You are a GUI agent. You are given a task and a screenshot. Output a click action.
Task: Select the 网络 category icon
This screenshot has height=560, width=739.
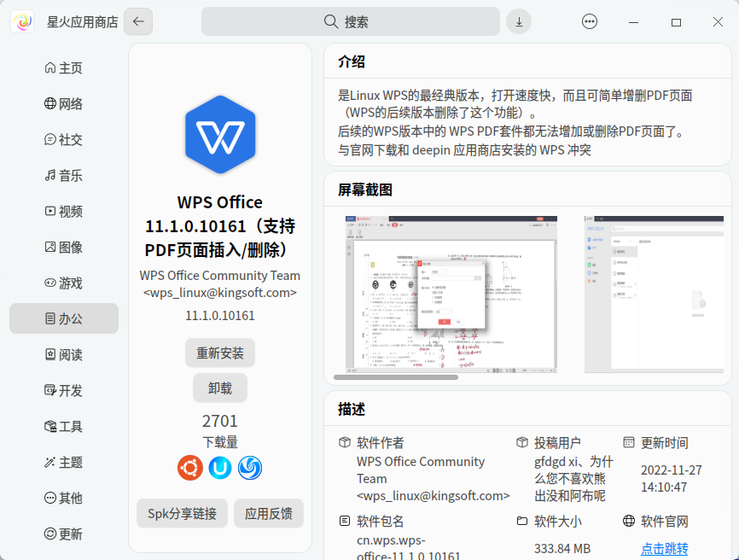(63, 103)
